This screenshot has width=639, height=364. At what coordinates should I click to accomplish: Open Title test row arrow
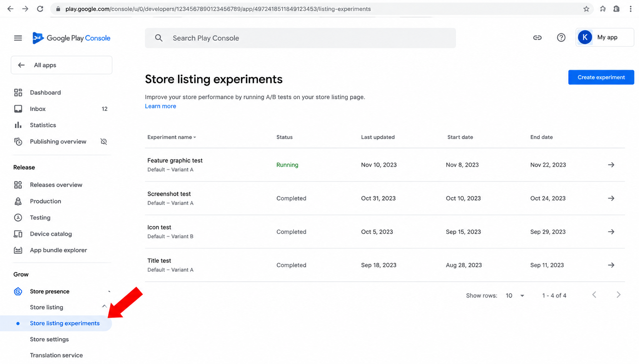click(611, 265)
